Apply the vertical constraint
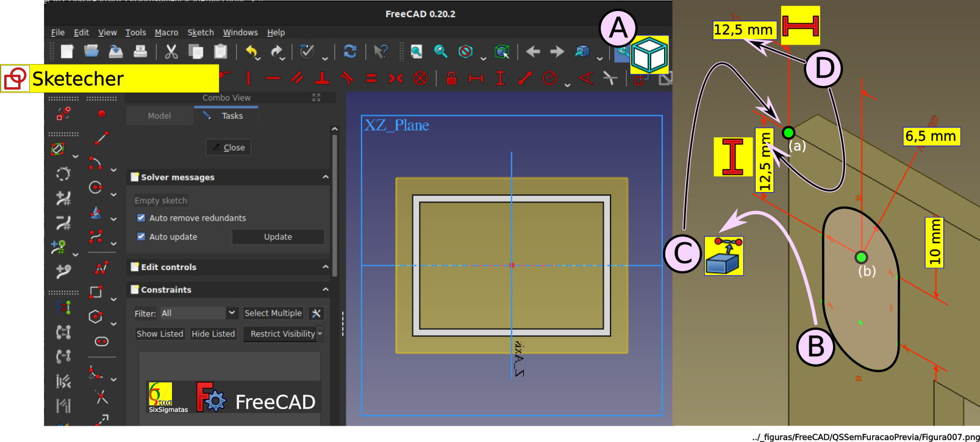 tap(248, 78)
